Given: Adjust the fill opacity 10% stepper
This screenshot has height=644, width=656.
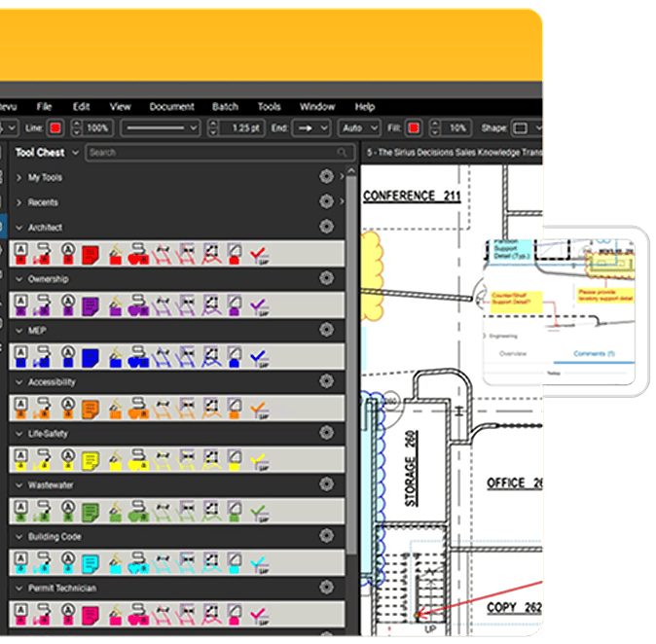Looking at the screenshot, I should point(435,128).
